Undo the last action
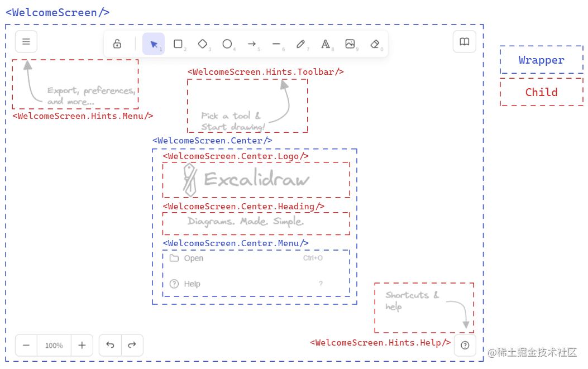This screenshot has height=369, width=588. click(x=110, y=345)
